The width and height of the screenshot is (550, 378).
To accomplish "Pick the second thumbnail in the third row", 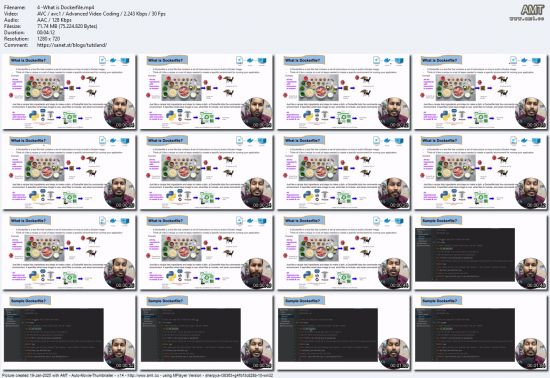I will click(206, 252).
